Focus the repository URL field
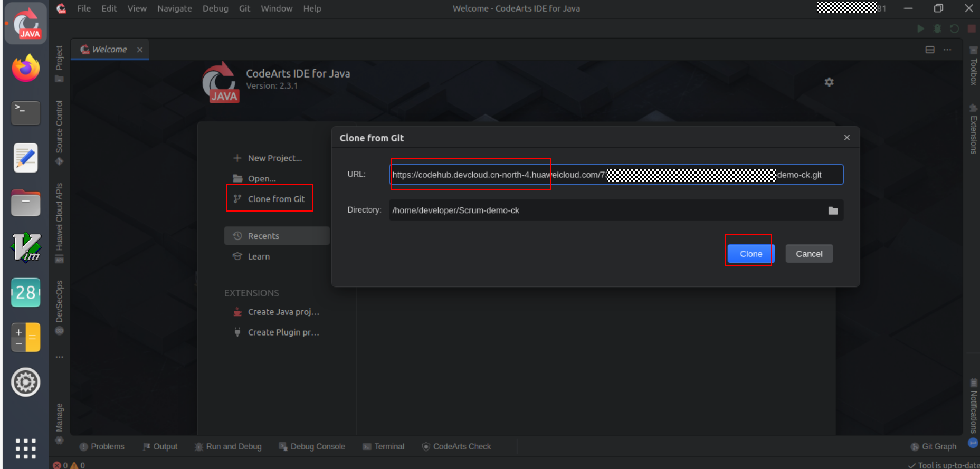The height and width of the screenshot is (469, 980). pyautogui.click(x=616, y=175)
